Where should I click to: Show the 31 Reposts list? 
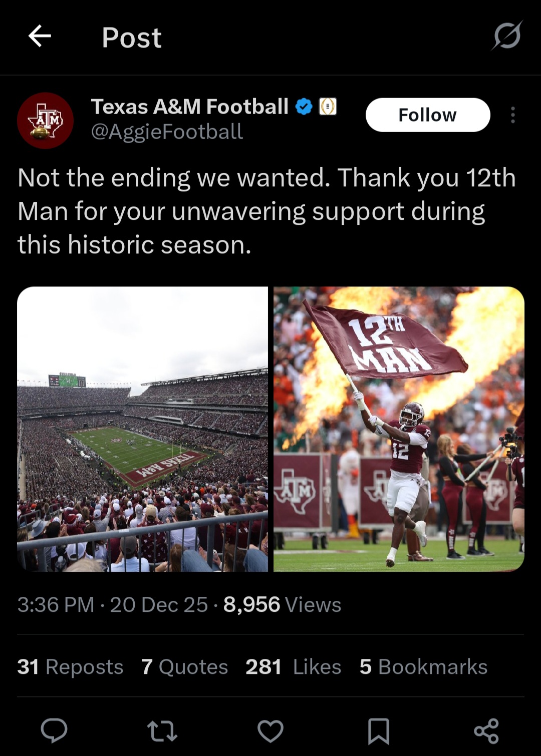click(x=70, y=667)
